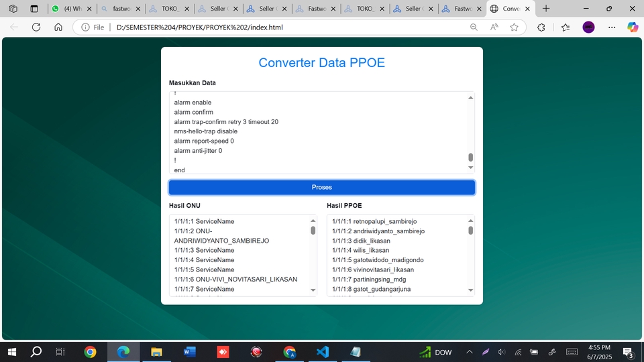
Task: Click Hasil PPOE scrollbar thumb
Action: pyautogui.click(x=471, y=231)
